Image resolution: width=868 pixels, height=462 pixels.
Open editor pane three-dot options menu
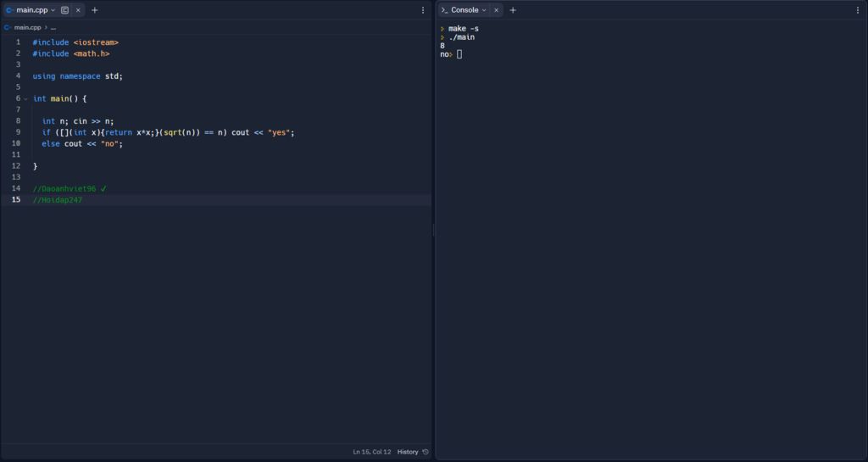pyautogui.click(x=423, y=10)
